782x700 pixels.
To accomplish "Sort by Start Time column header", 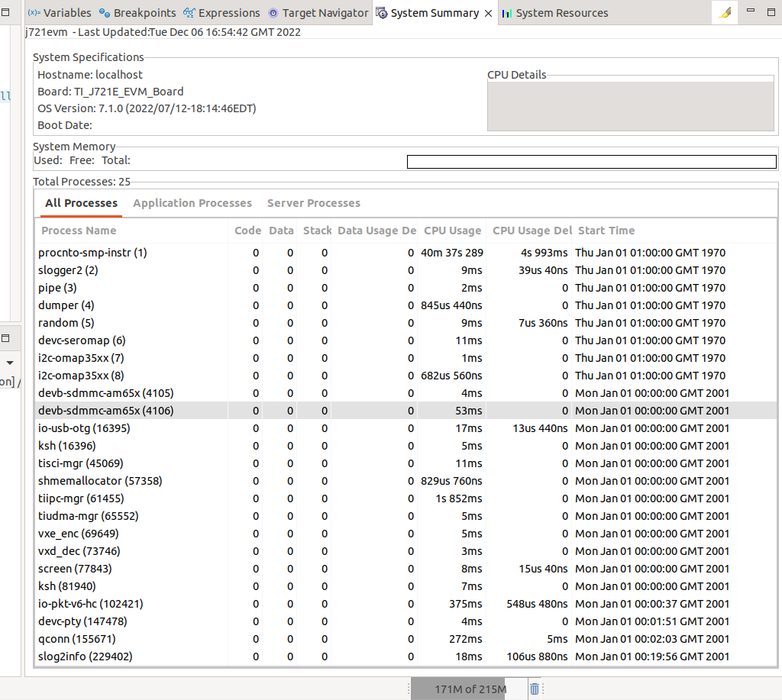I will pos(606,231).
